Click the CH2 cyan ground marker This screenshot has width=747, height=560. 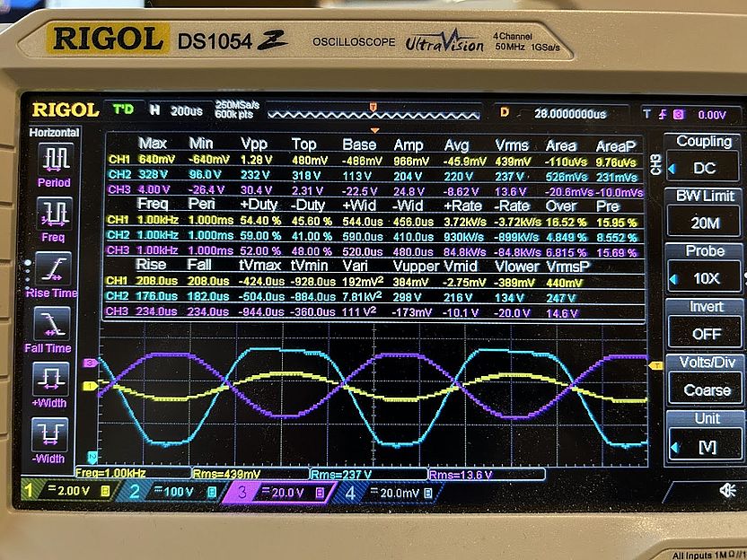[x=92, y=458]
